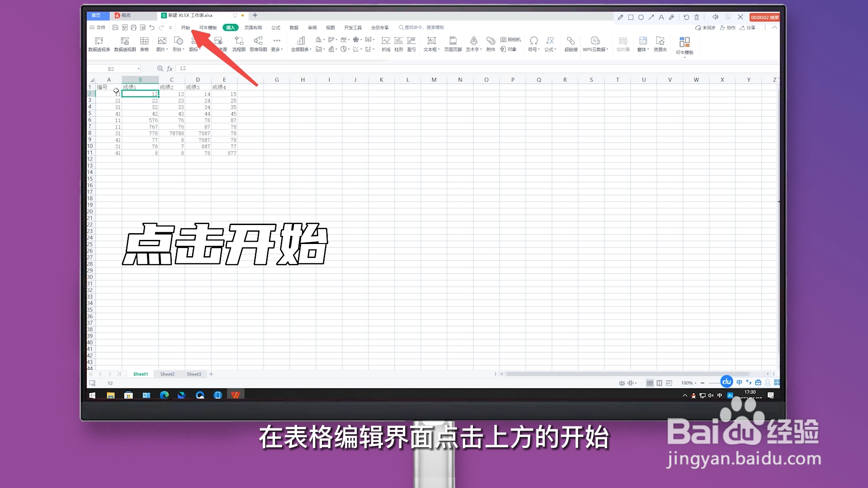Attach a file with the attachment tool
Image resolution: width=868 pixels, height=488 pixels.
[x=491, y=44]
